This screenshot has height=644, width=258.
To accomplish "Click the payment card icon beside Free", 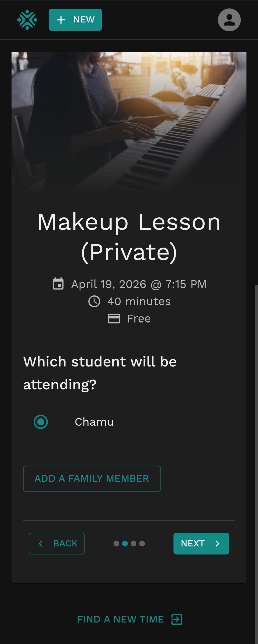I will click(114, 318).
